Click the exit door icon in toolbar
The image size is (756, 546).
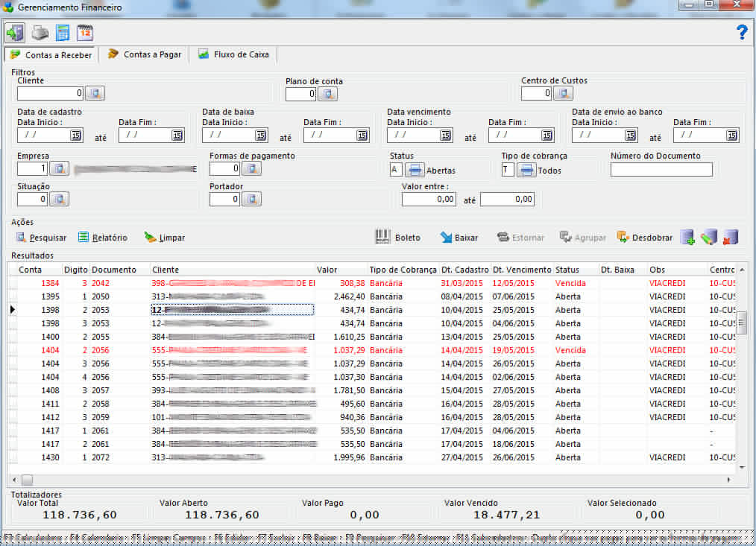15,33
